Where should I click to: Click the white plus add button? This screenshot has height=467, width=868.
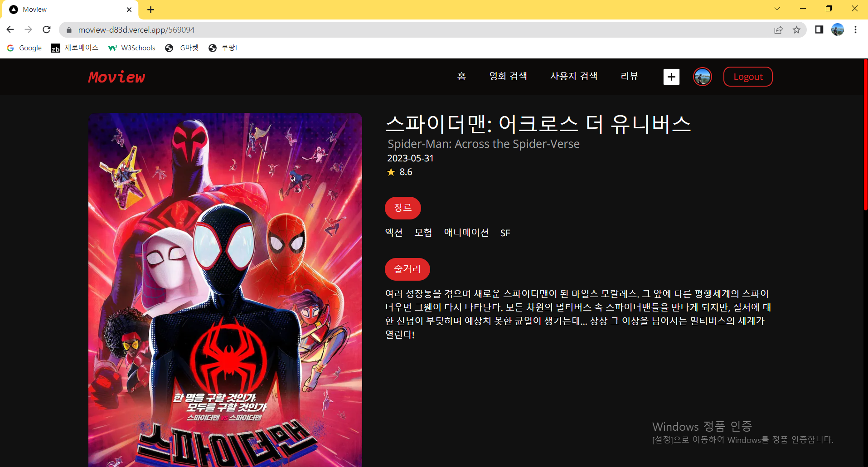tap(671, 77)
